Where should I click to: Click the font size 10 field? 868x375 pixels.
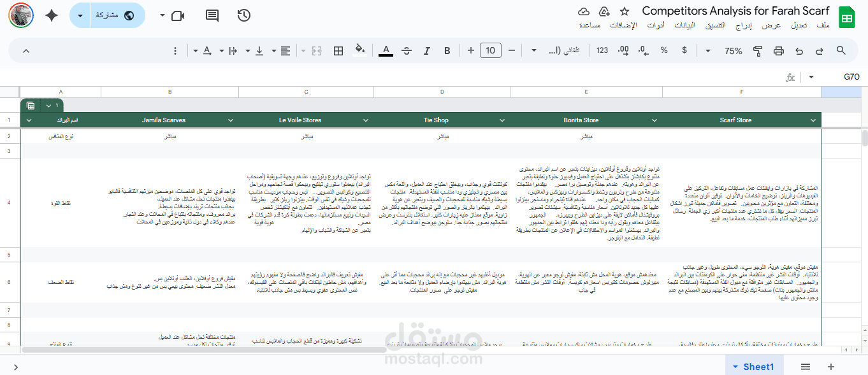click(x=490, y=51)
